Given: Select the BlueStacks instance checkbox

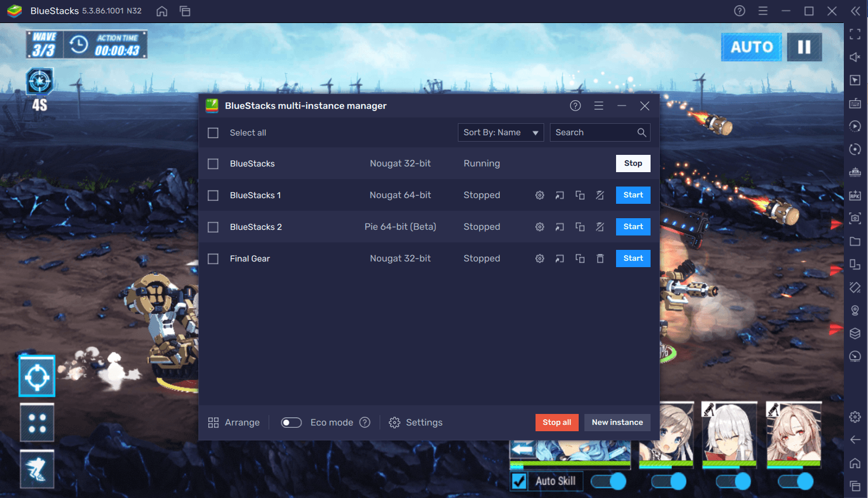Looking at the screenshot, I should [213, 164].
